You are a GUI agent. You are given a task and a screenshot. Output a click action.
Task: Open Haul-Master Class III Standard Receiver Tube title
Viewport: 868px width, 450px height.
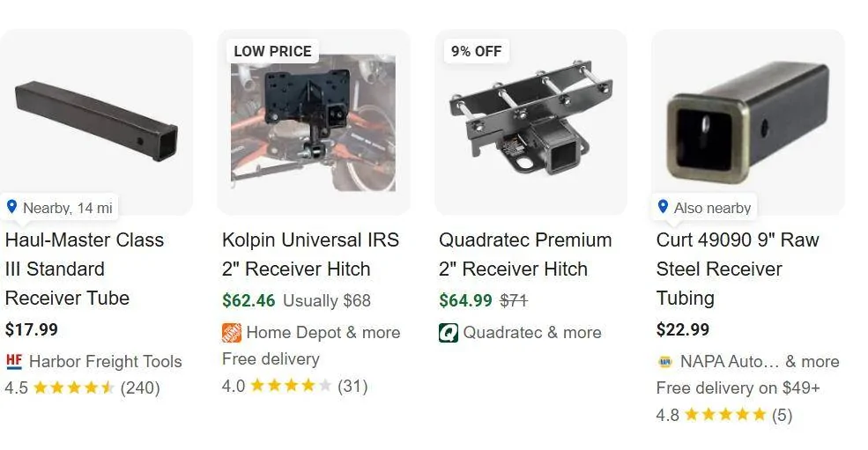click(85, 269)
